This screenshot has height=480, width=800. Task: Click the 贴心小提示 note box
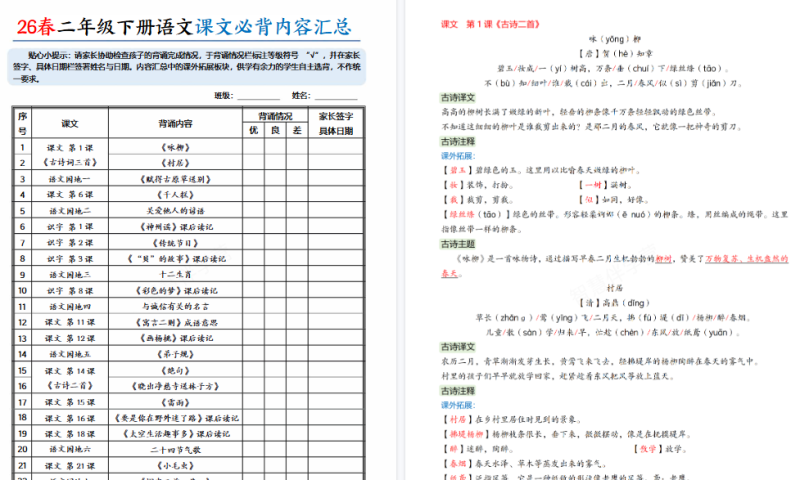(x=186, y=67)
